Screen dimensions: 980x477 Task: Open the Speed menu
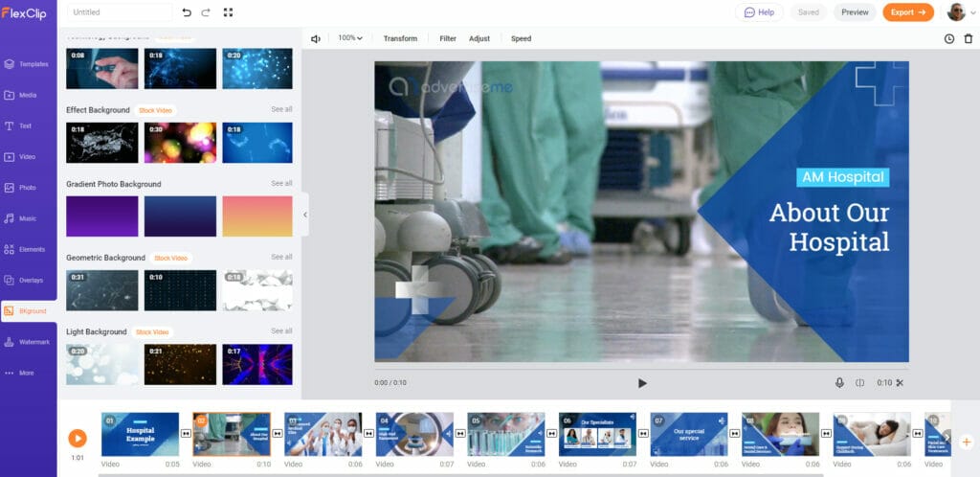pos(521,38)
